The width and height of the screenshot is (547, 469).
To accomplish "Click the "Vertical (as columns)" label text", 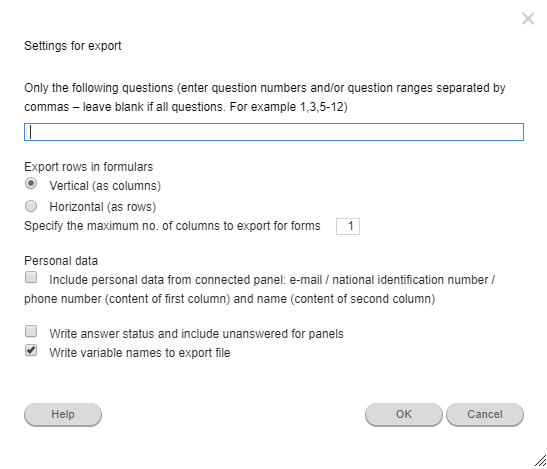I will tap(105, 186).
